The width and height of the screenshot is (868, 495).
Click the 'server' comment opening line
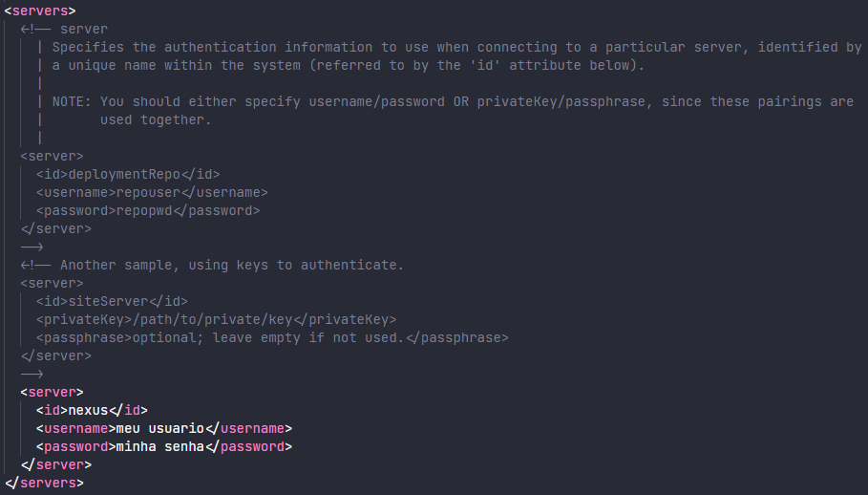pyautogui.click(x=64, y=30)
